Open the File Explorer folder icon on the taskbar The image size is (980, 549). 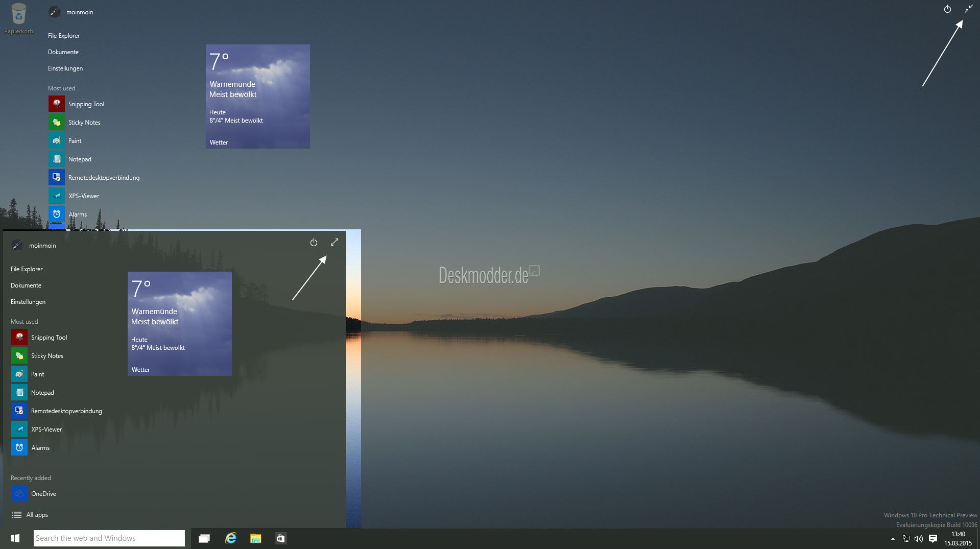(256, 538)
